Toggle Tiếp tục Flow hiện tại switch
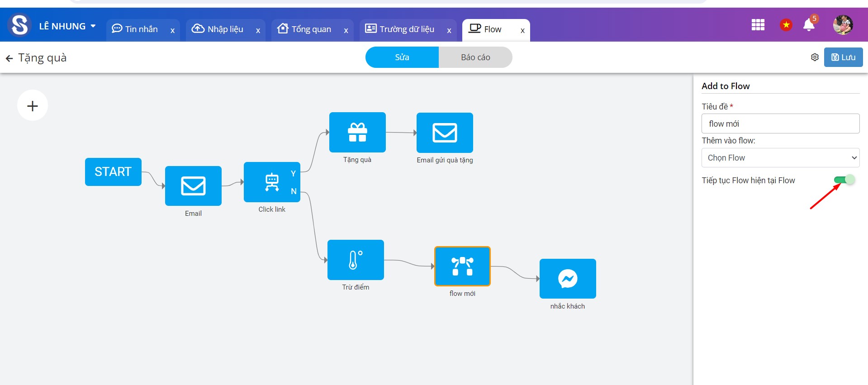 [844, 180]
